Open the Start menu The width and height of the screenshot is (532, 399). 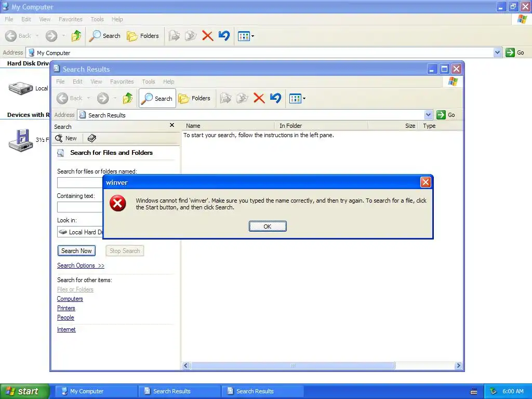pyautogui.click(x=25, y=391)
